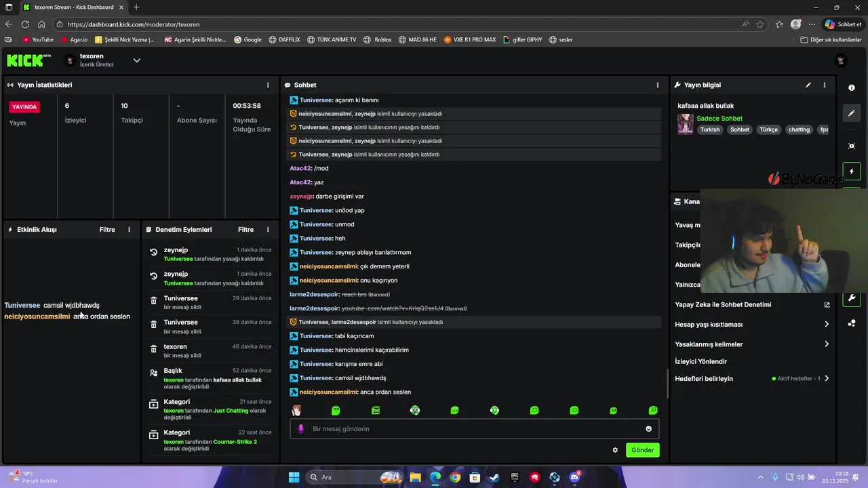Click the Sadece Sohbet category link
868x488 pixels.
point(719,119)
